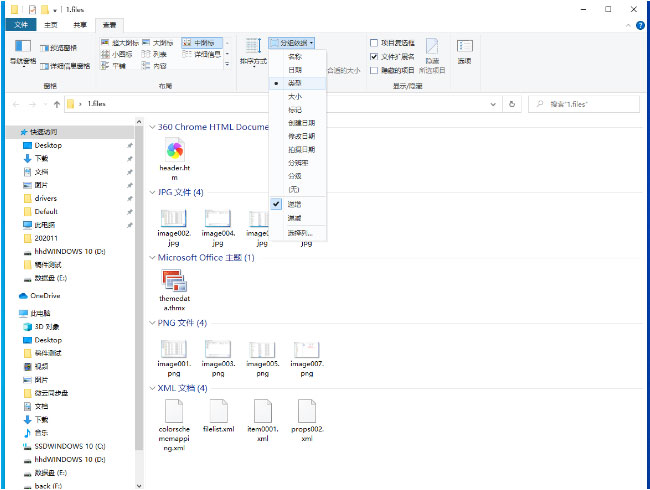Image resolution: width=650 pixels, height=490 pixels.
Task: Open back (F:) drive in the sidebar
Action: (x=43, y=486)
